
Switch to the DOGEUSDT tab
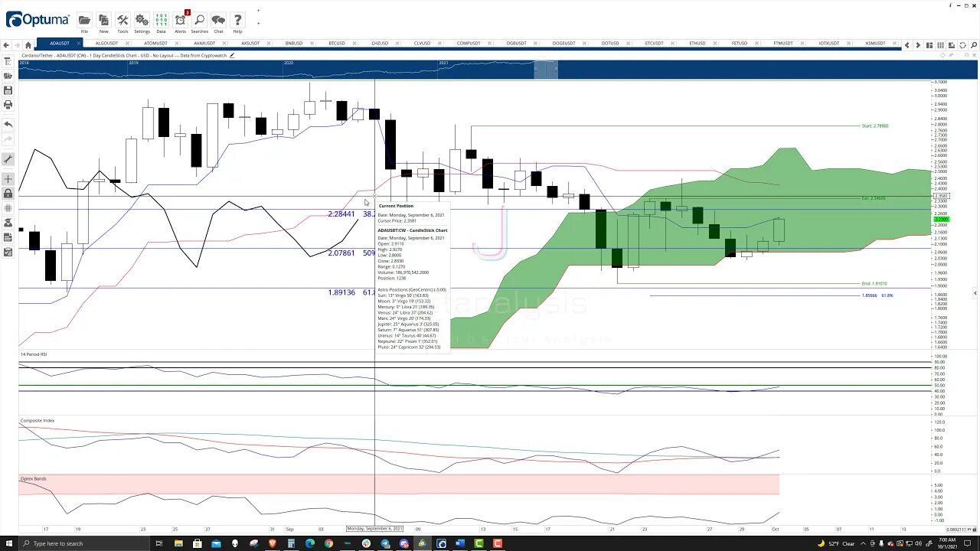[x=563, y=44]
